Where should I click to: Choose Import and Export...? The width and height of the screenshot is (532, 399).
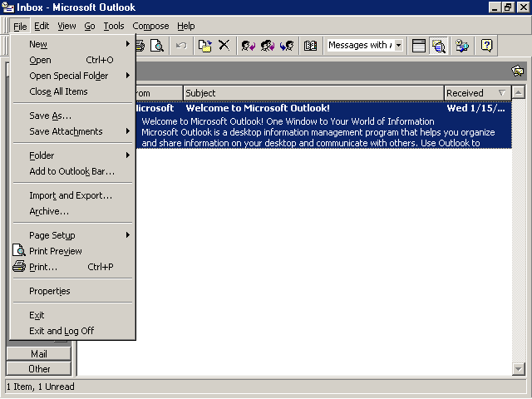pos(72,195)
